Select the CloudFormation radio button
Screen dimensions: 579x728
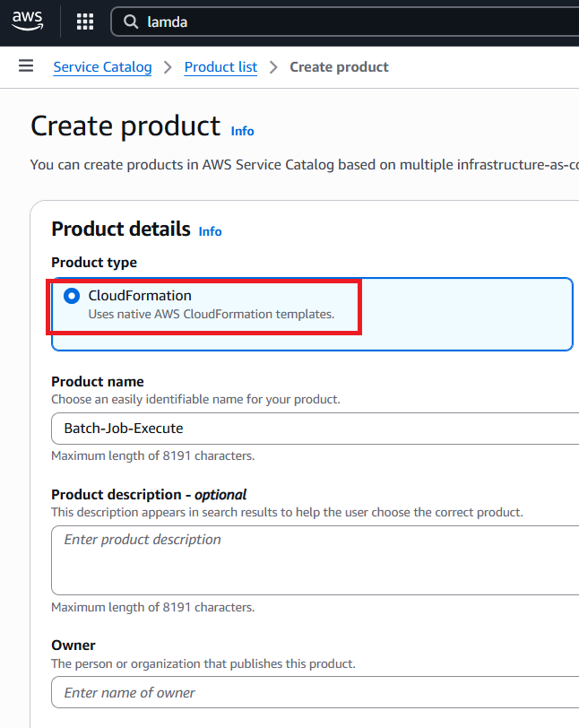tap(72, 296)
